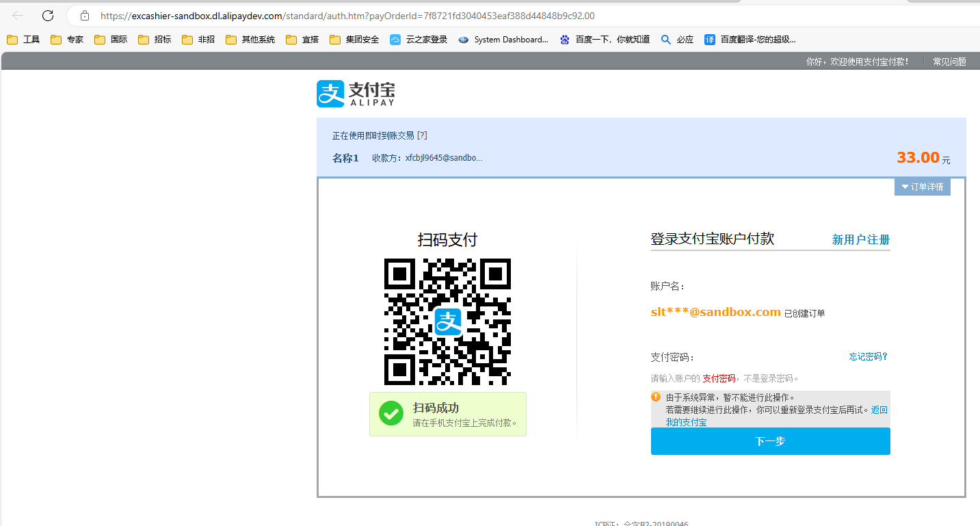The height and width of the screenshot is (526, 980).
Task: Click the 登录支付宝账户付款 heading
Action: 712,239
